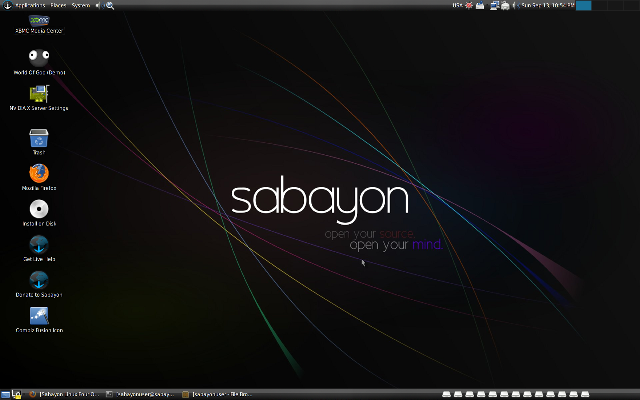Open the volume control in system tray
Screen dimensions: 640x400
point(514,5)
